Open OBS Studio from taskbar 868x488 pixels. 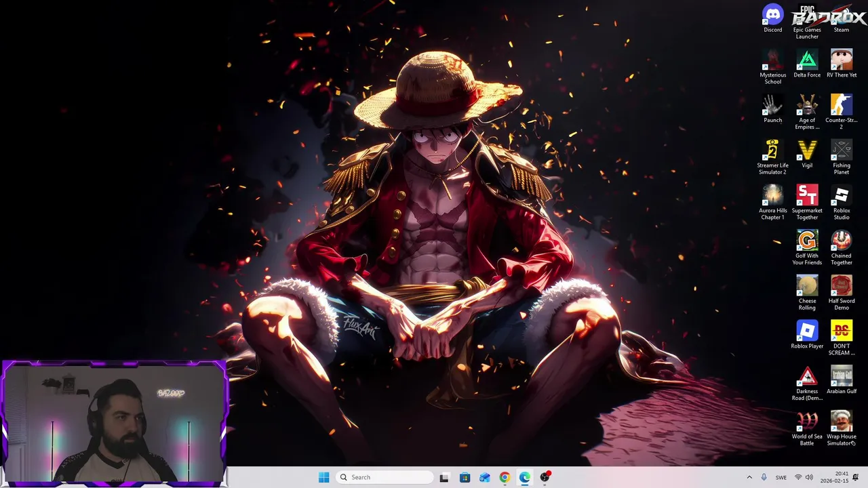(545, 477)
